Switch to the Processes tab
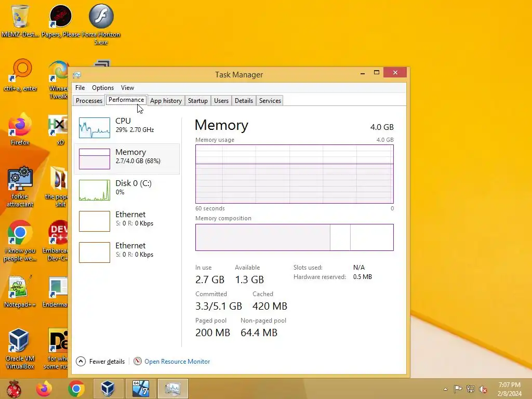 [x=89, y=101]
